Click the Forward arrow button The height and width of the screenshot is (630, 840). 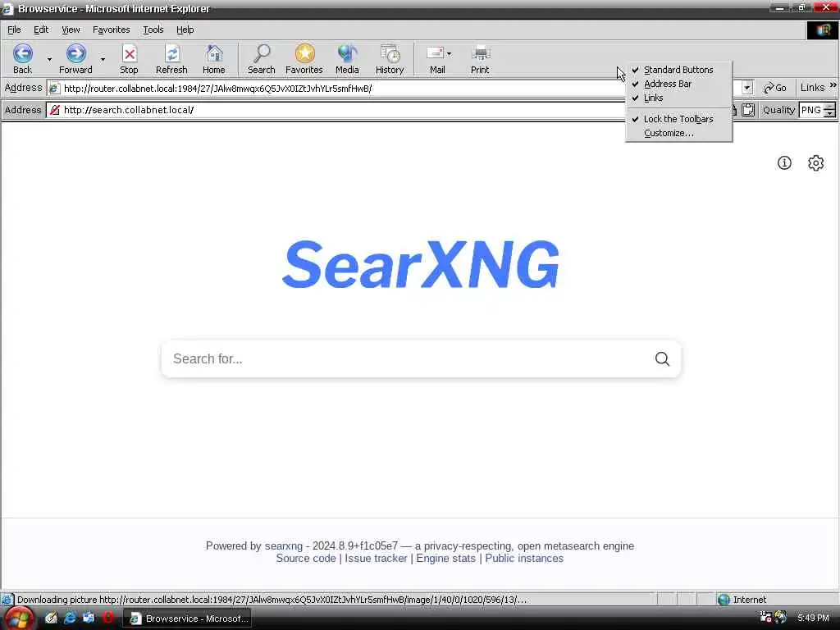coord(75,59)
